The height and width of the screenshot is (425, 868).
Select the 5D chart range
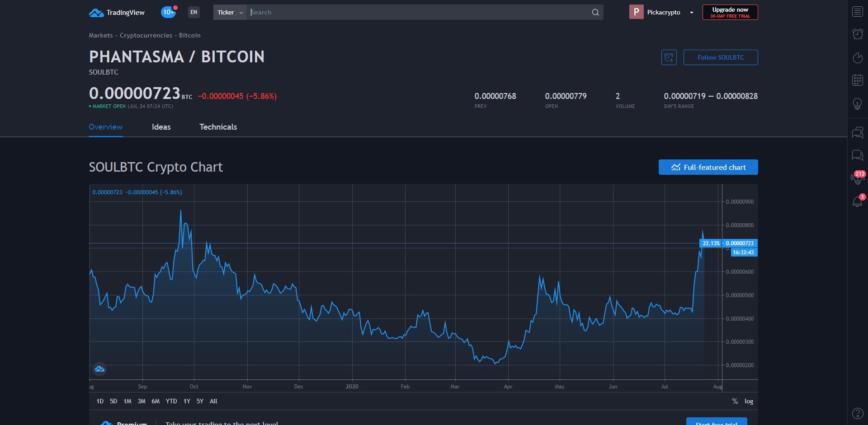[x=113, y=401]
